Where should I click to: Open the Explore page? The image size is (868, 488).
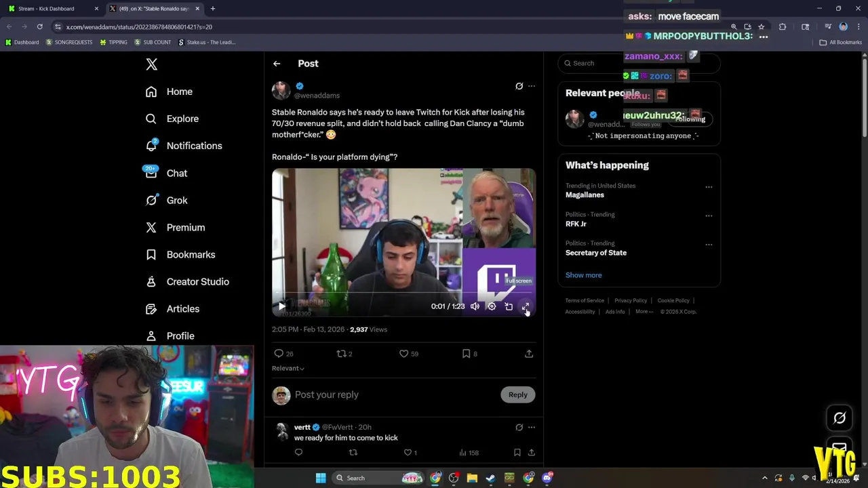tap(172, 119)
